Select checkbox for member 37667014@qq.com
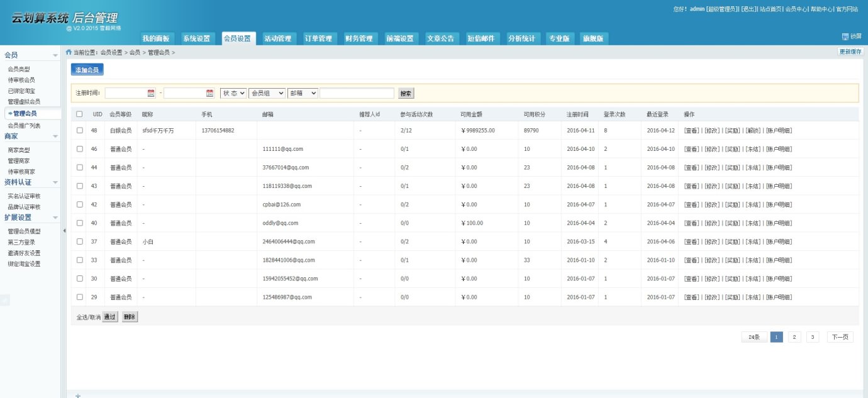Screen dimensions: 868x398 79,167
